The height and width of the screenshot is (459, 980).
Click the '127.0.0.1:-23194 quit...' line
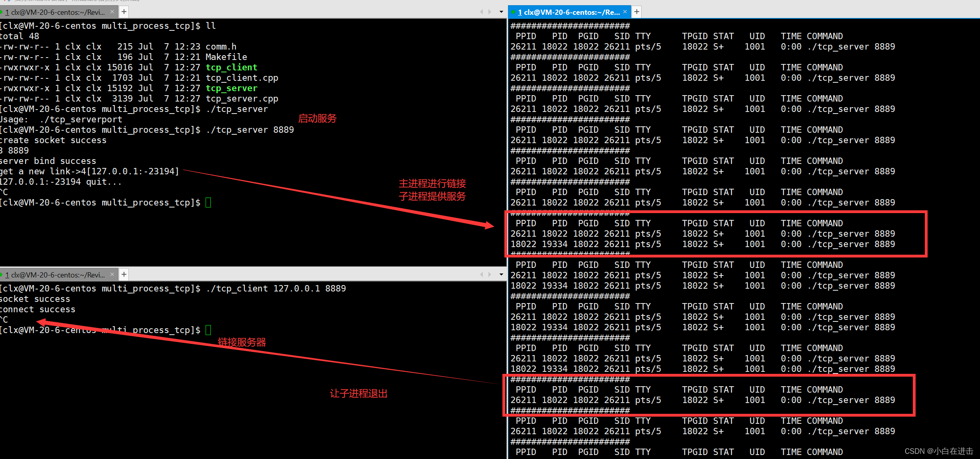(61, 182)
